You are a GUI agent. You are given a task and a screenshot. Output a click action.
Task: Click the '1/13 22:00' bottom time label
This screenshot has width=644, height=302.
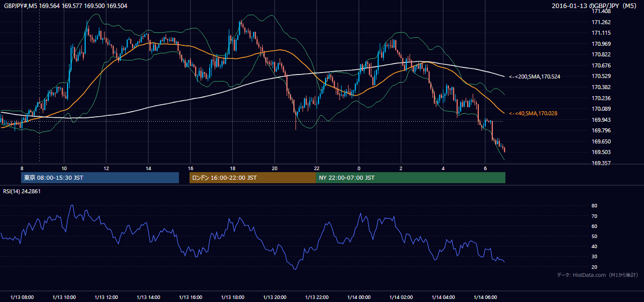point(316,297)
